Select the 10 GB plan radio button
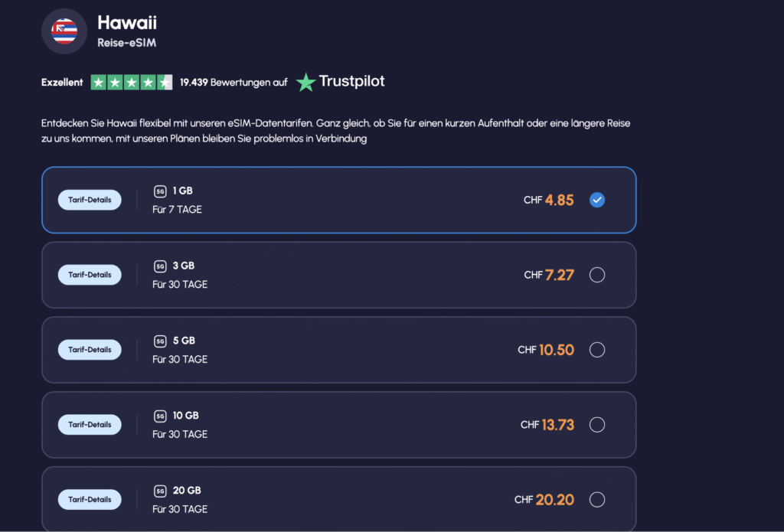The image size is (784, 532). point(597,425)
